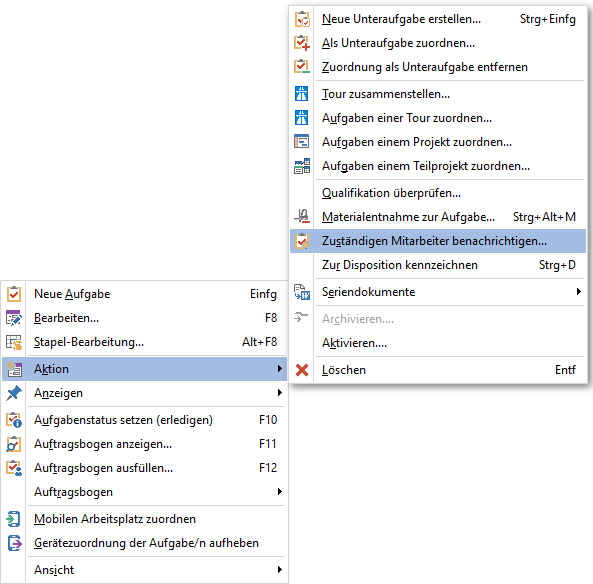593x584 pixels.
Task: Click the Tour zusammenstellen highway icon
Action: (x=301, y=94)
